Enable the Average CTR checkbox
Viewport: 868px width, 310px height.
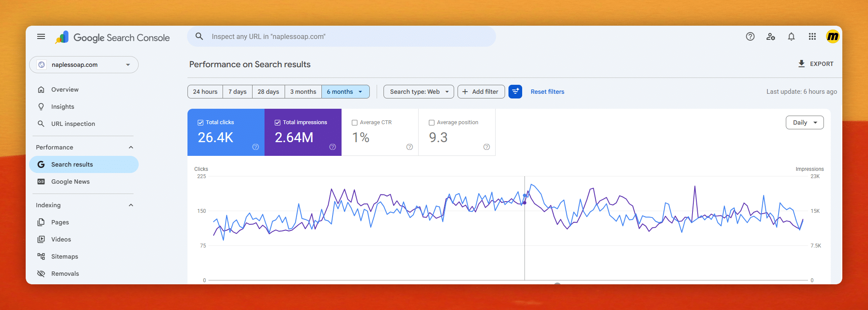pyautogui.click(x=354, y=122)
